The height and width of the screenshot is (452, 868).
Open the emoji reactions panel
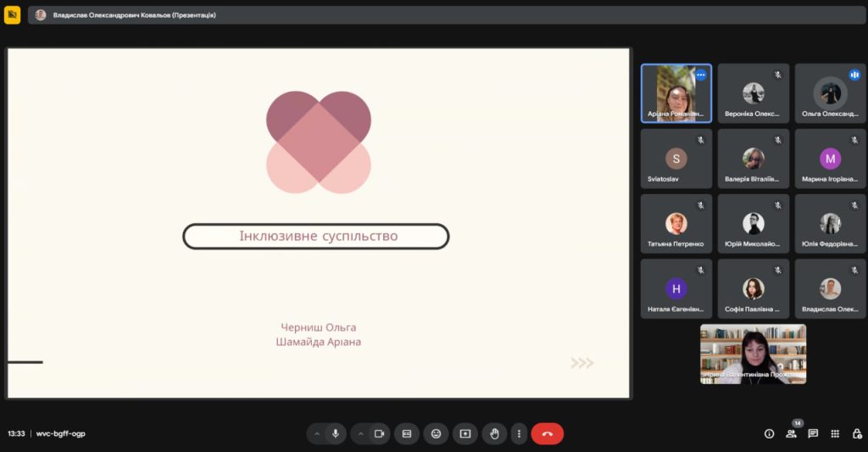tap(436, 433)
